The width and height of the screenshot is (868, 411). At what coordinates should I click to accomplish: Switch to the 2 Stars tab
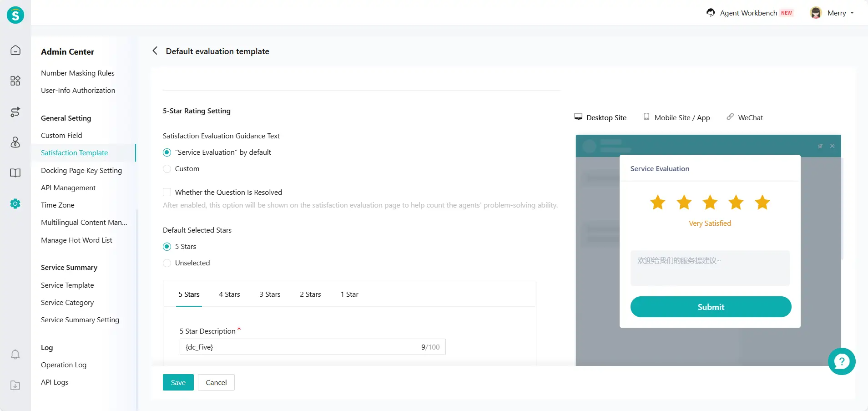(x=310, y=294)
